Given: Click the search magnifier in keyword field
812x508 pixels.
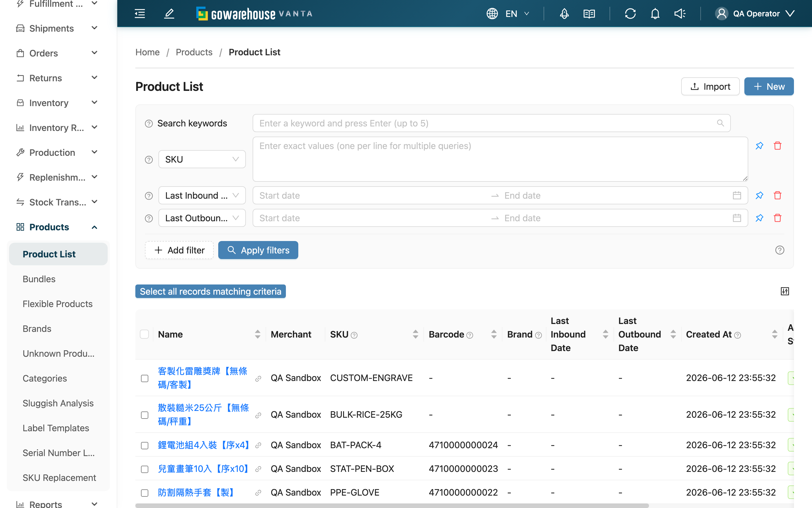Looking at the screenshot, I should click(x=720, y=123).
